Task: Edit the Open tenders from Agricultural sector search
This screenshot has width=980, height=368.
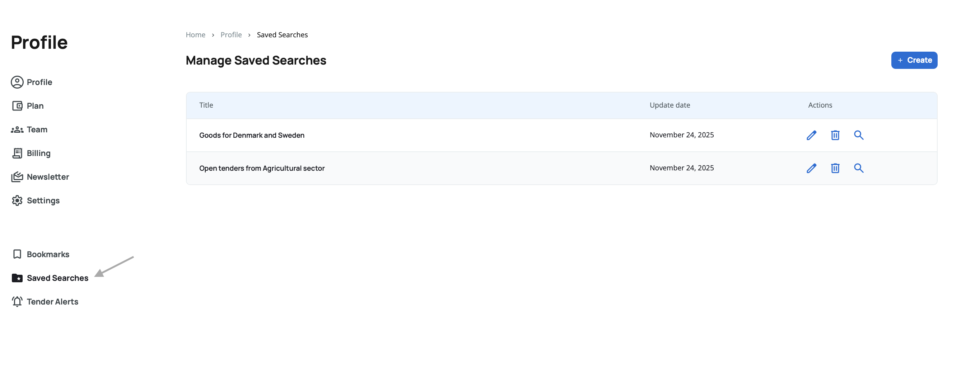Action: [x=811, y=168]
